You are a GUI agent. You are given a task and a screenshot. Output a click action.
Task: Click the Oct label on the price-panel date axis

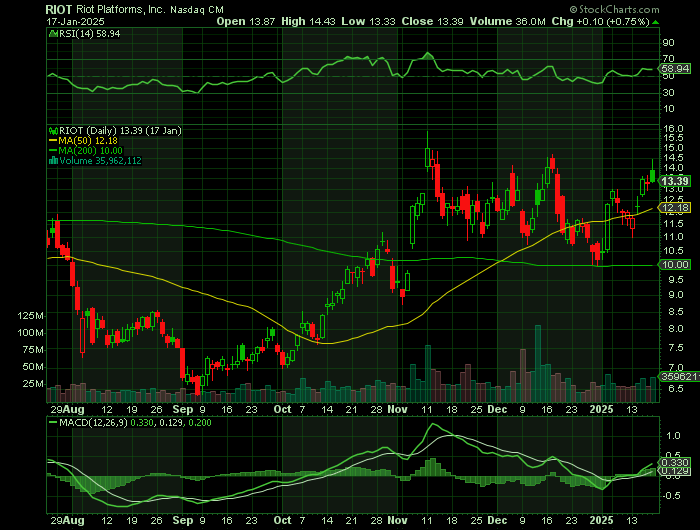coord(283,409)
